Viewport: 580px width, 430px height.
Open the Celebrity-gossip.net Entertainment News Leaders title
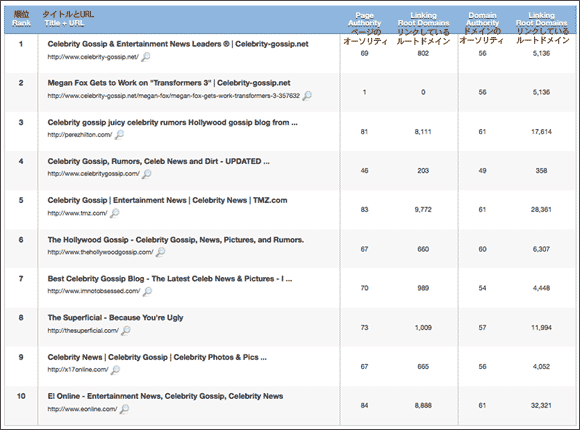tap(178, 44)
